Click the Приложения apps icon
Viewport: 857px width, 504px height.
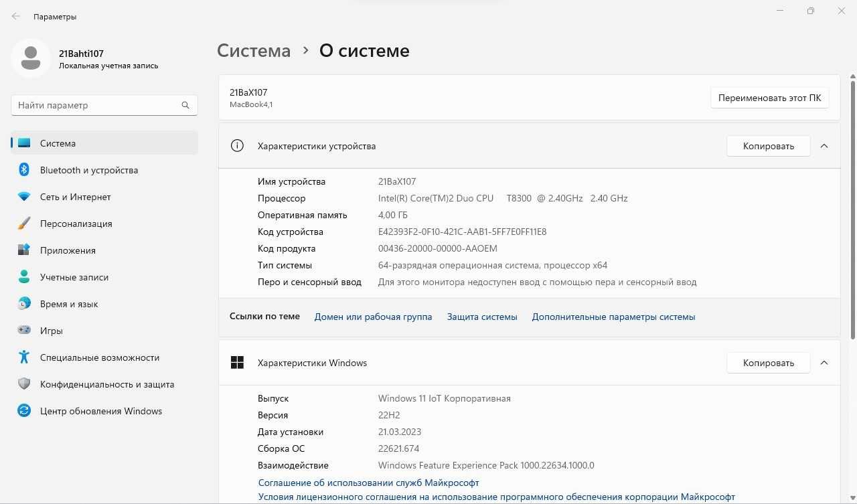24,250
